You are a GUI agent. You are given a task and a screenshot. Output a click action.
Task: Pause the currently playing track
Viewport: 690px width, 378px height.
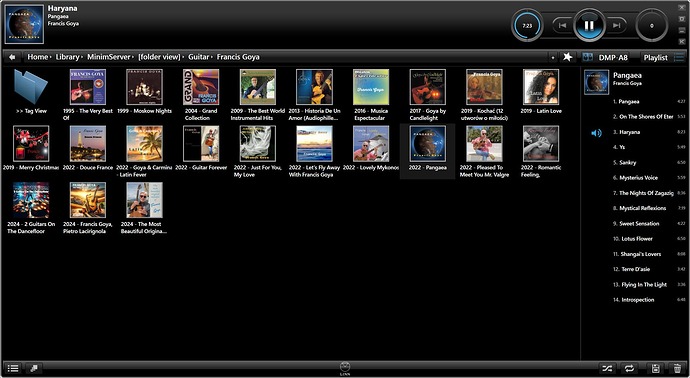point(589,25)
